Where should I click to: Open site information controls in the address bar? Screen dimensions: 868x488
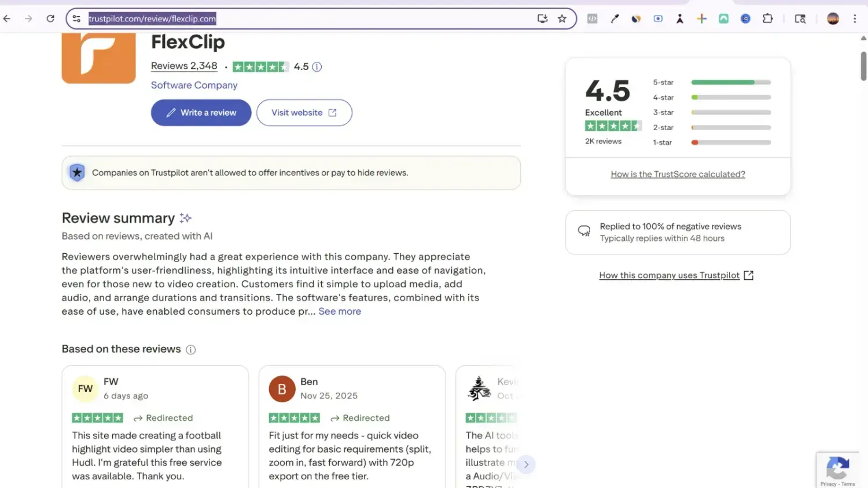[76, 18]
